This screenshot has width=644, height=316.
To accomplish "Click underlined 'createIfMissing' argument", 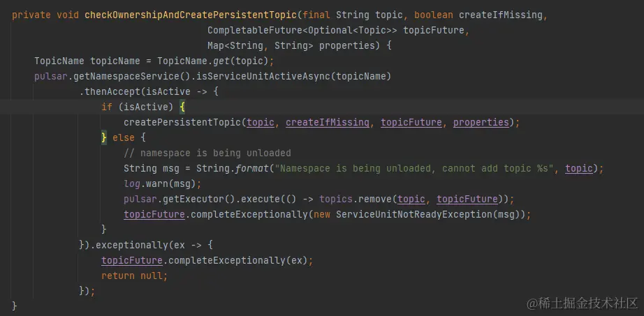I will (328, 122).
